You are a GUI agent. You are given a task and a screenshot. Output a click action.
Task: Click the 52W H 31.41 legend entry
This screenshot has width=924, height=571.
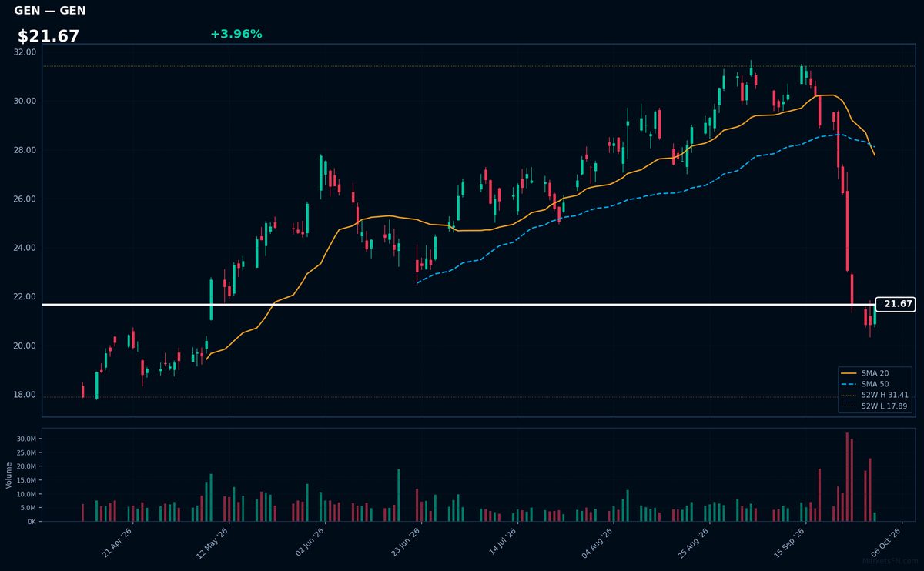875,395
